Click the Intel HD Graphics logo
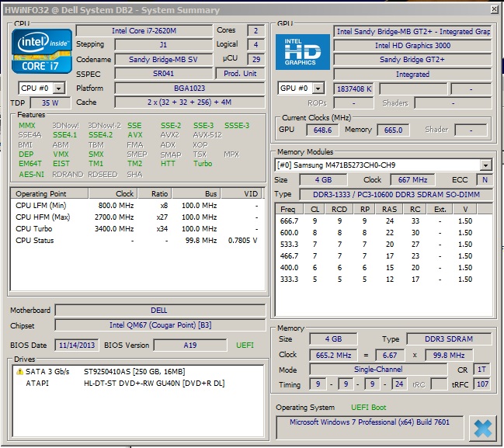 point(302,52)
